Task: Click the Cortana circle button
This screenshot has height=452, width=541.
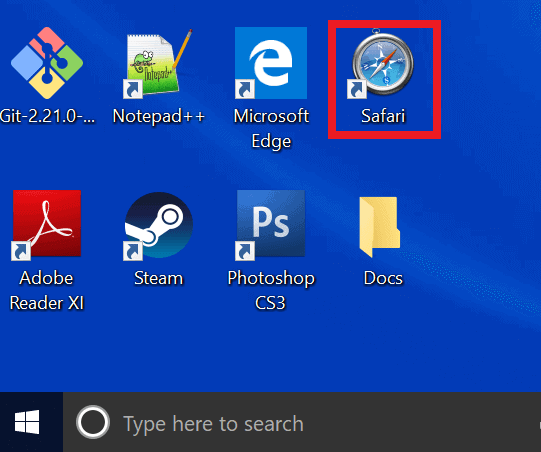Action: click(93, 422)
